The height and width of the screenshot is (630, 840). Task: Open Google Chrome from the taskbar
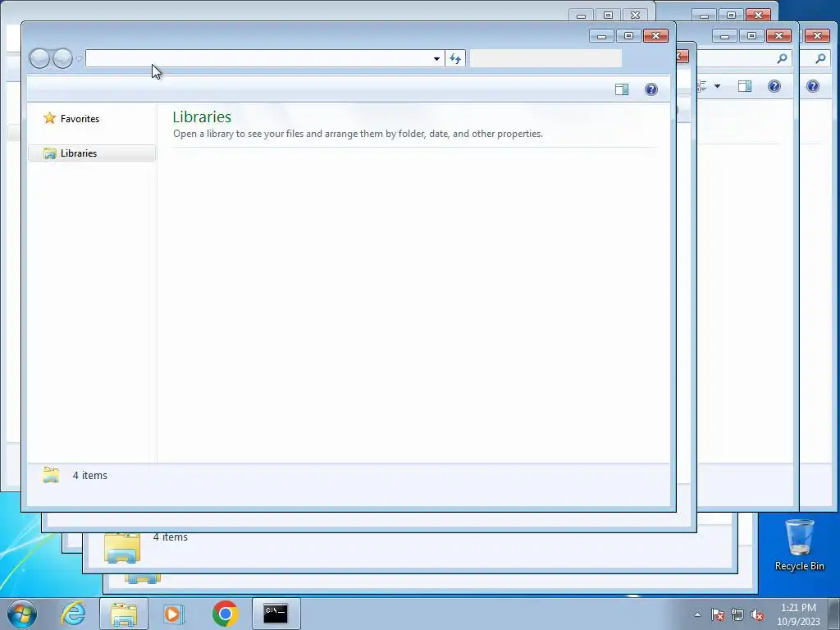coord(225,614)
